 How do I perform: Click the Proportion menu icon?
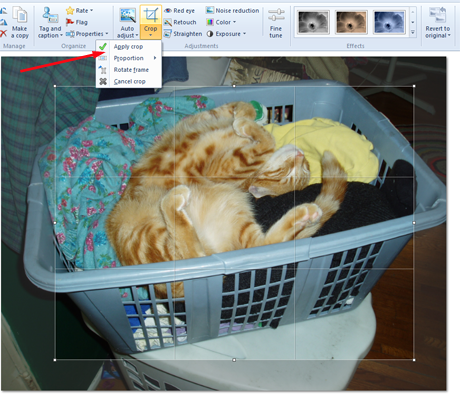[103, 58]
